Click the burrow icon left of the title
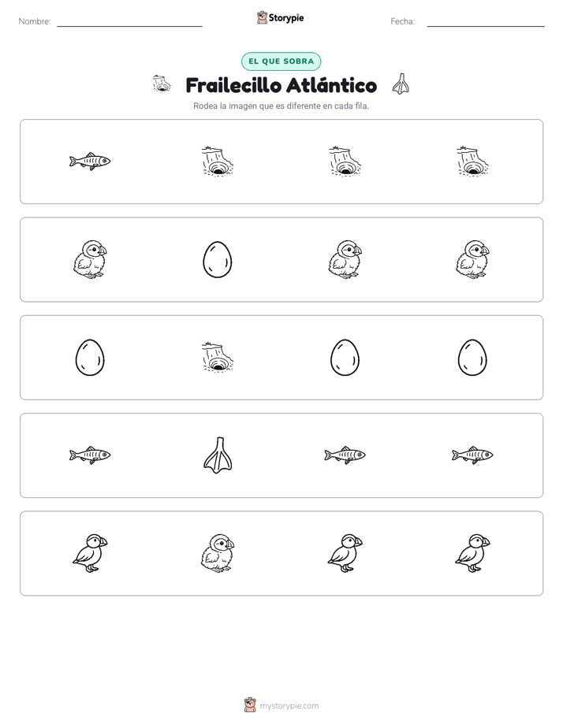Image resolution: width=563 pixels, height=728 pixels. click(x=162, y=84)
